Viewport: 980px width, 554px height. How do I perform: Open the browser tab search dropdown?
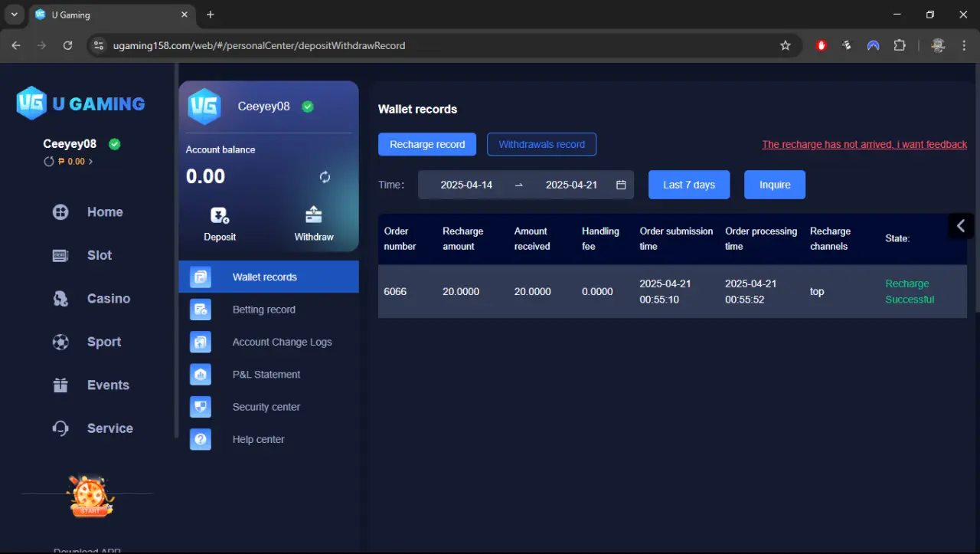[14, 15]
